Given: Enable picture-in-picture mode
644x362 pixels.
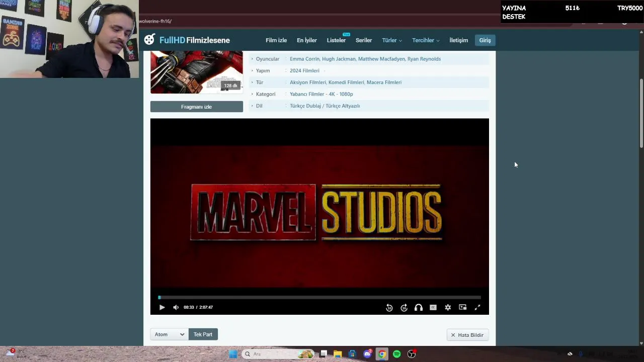Looking at the screenshot, I should tap(463, 307).
